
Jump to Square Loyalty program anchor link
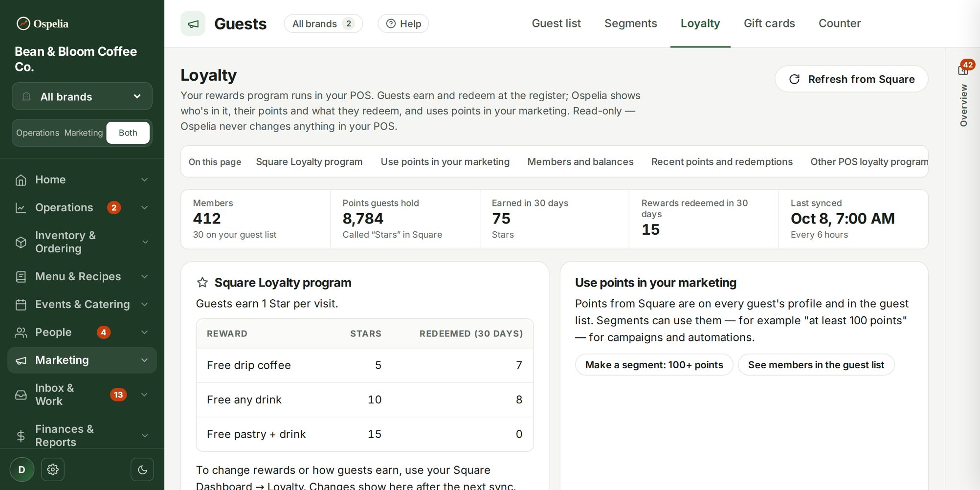click(x=309, y=162)
